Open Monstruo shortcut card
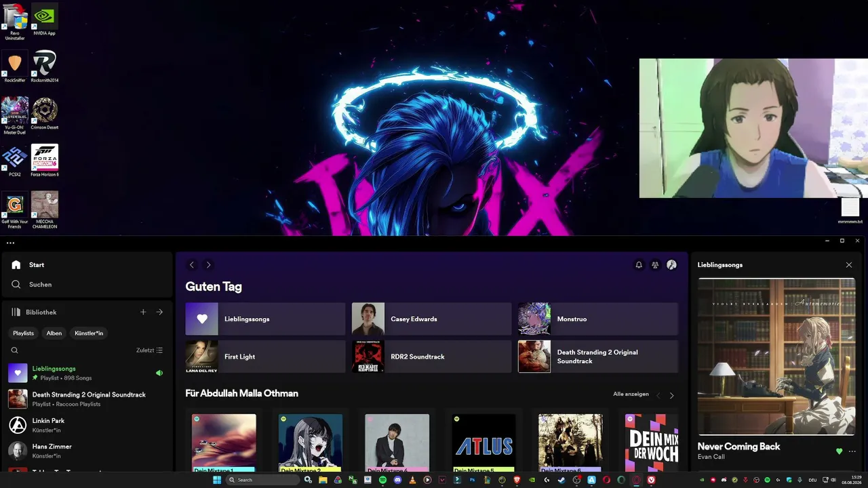This screenshot has height=488, width=868. click(x=598, y=319)
